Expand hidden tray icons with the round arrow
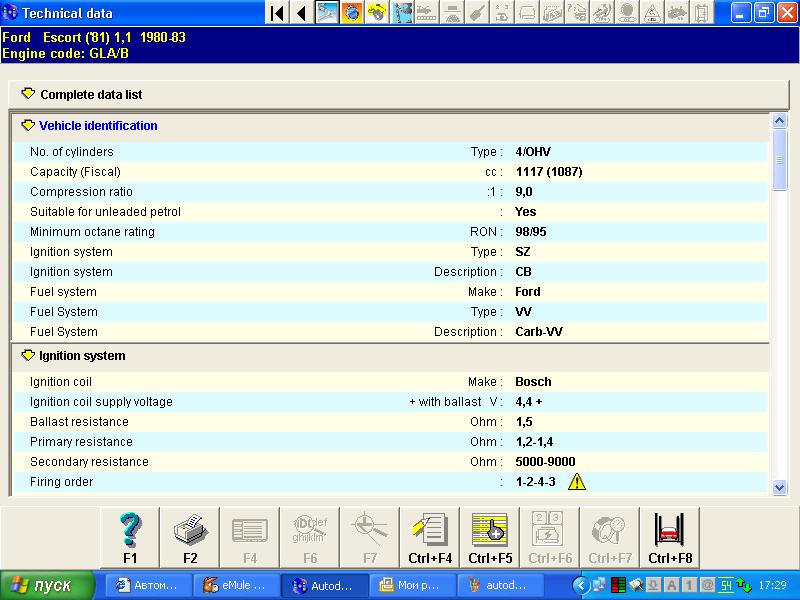Viewport: 800px width, 600px height. (581, 585)
